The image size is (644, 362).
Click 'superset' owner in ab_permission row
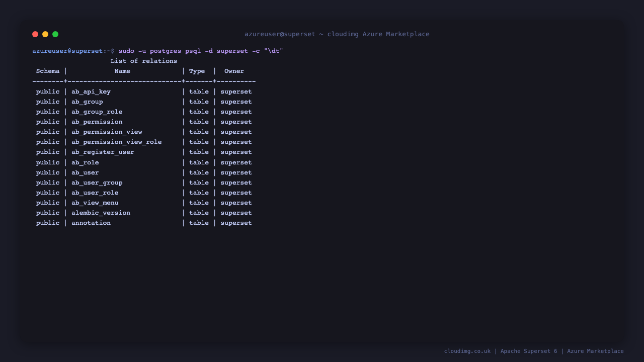(x=236, y=122)
